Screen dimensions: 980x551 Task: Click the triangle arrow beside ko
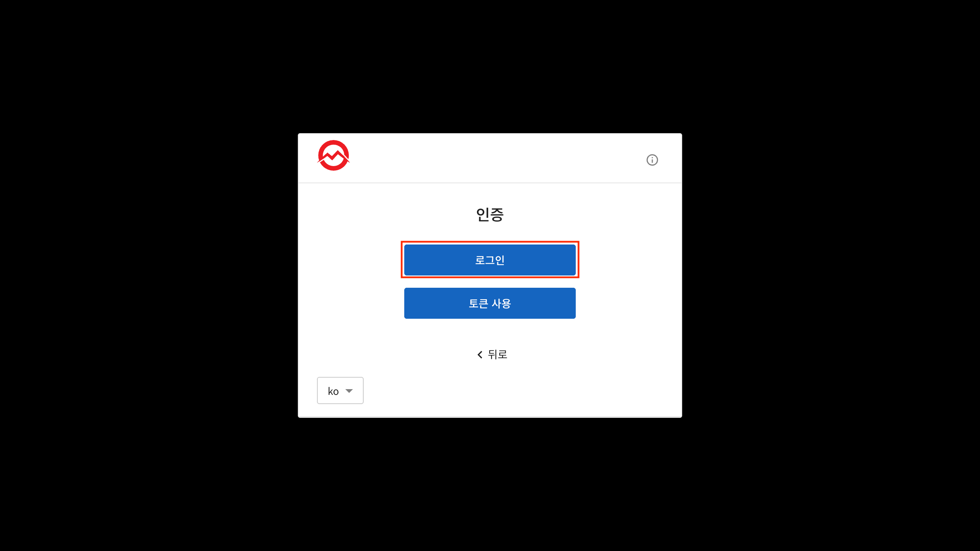click(349, 391)
